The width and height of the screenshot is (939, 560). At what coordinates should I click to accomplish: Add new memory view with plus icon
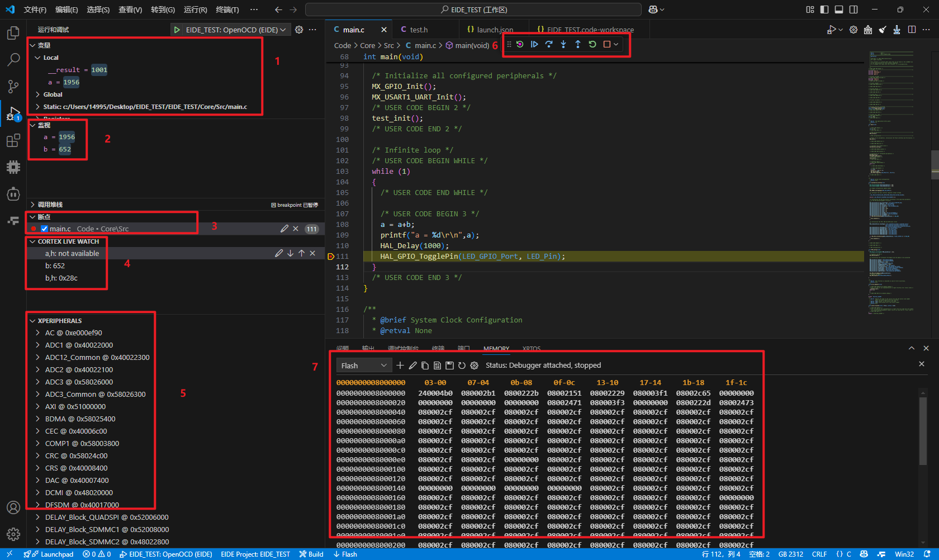(x=400, y=365)
